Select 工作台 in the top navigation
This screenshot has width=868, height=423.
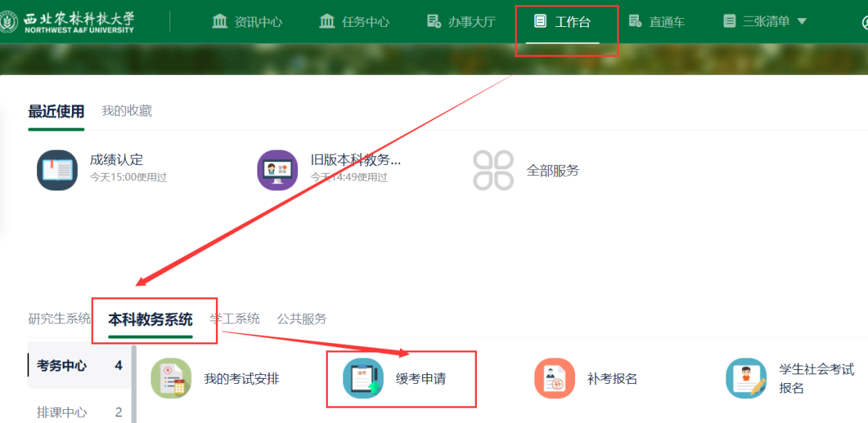563,22
